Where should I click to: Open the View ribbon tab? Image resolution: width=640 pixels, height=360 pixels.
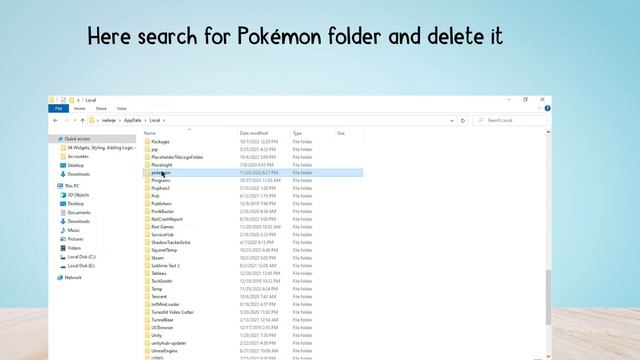122,109
